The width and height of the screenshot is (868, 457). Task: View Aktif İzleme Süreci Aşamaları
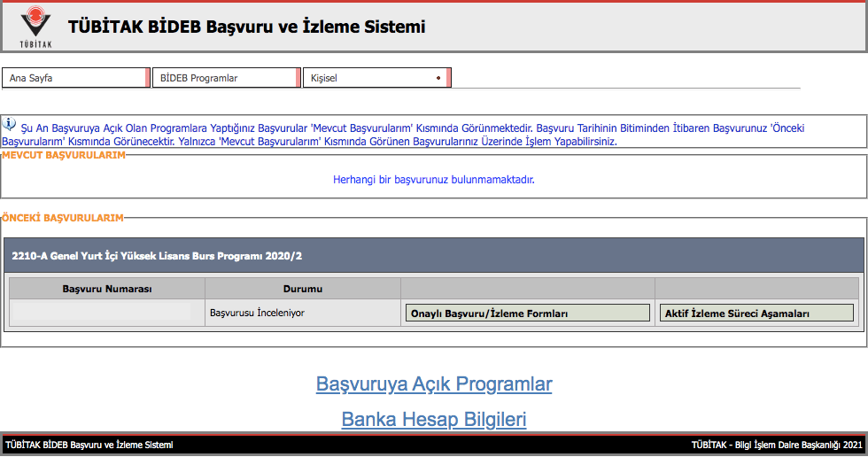click(x=756, y=314)
